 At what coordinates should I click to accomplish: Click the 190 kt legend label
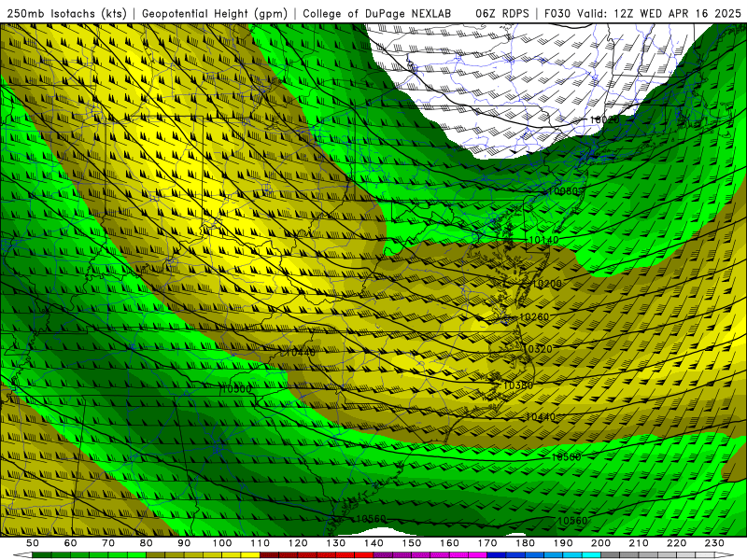[x=563, y=543]
